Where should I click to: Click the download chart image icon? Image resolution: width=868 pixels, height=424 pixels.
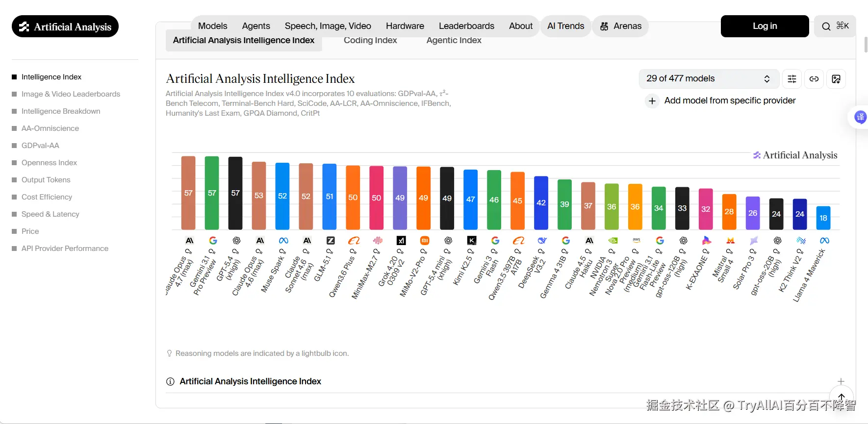pyautogui.click(x=836, y=79)
